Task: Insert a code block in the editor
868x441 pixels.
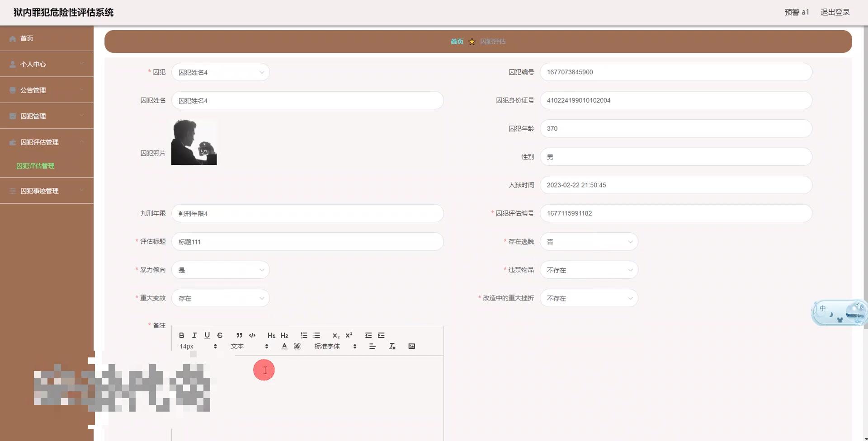Action: [x=252, y=335]
